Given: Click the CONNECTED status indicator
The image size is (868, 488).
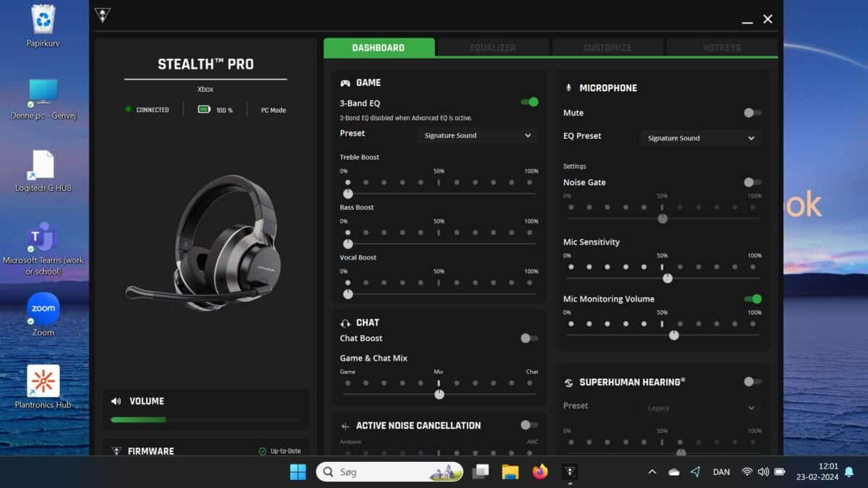Looking at the screenshot, I should [x=148, y=110].
